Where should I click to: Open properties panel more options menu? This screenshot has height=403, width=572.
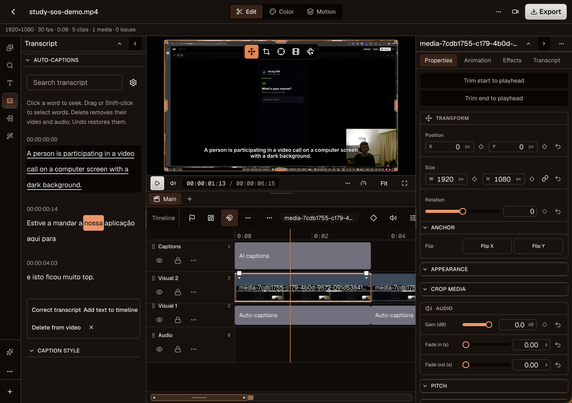coord(561,44)
